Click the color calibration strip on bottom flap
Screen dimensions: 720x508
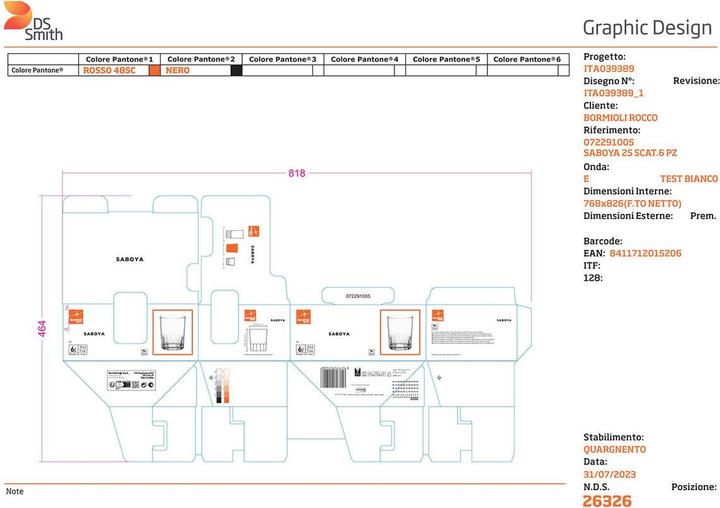coord(222,385)
